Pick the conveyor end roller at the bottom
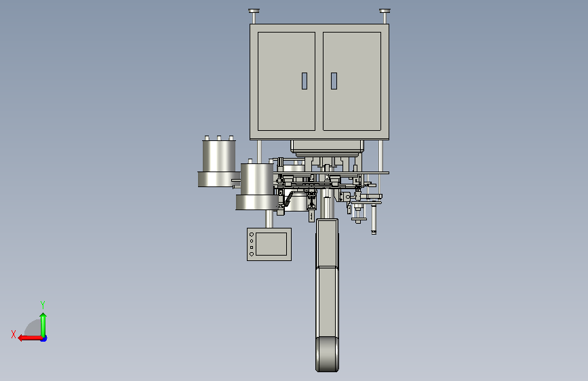The height and width of the screenshot is (381, 588). [x=327, y=355]
